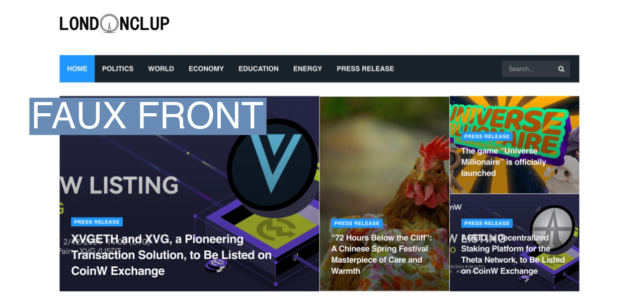Image resolution: width=644 pixels, height=305 pixels.
Task: Open the 72 Hours Below the Cliff article
Action: click(381, 254)
